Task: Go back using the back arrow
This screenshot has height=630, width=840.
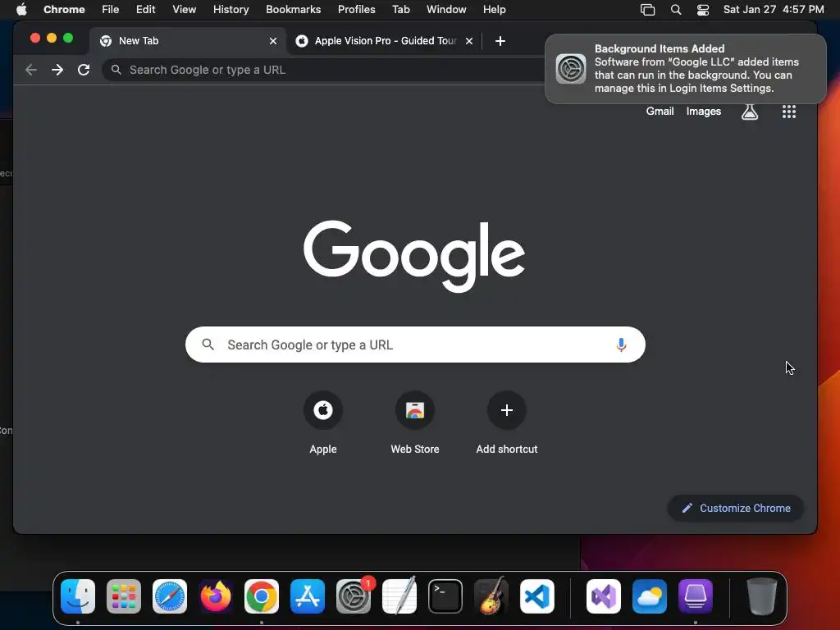Action: tap(31, 70)
